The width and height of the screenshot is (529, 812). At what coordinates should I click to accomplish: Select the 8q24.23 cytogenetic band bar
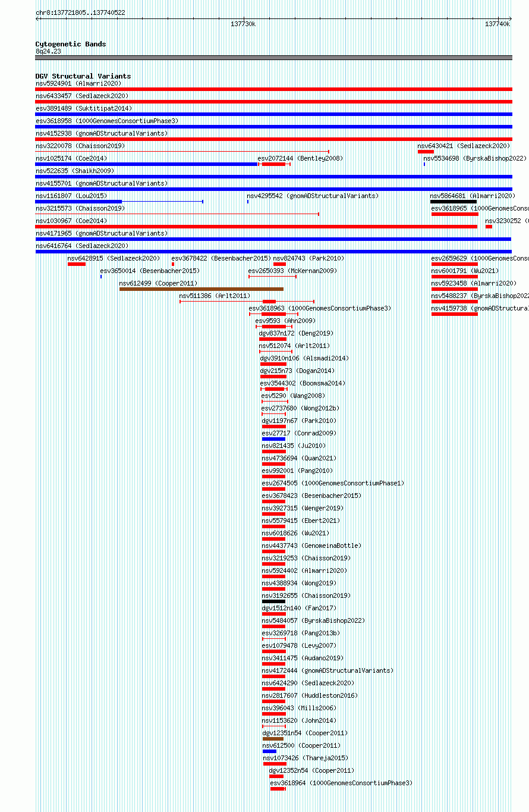click(x=273, y=58)
